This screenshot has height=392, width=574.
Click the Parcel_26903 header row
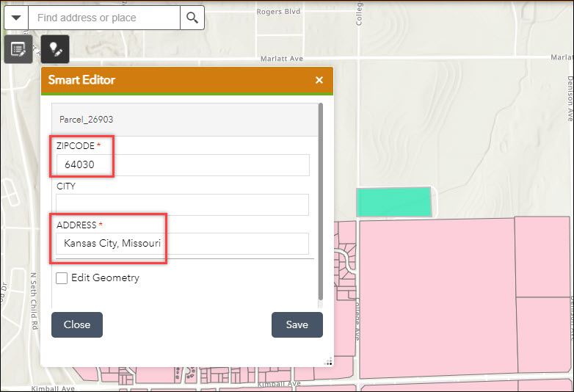(x=184, y=119)
